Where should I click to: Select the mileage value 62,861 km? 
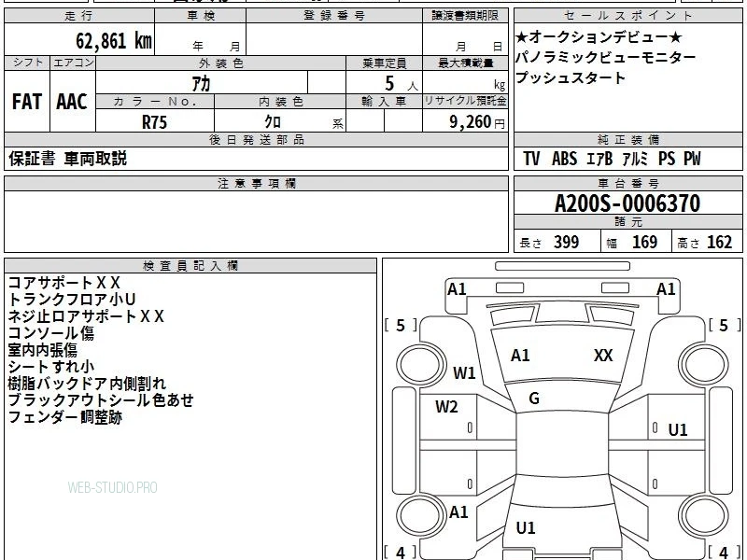[114, 40]
